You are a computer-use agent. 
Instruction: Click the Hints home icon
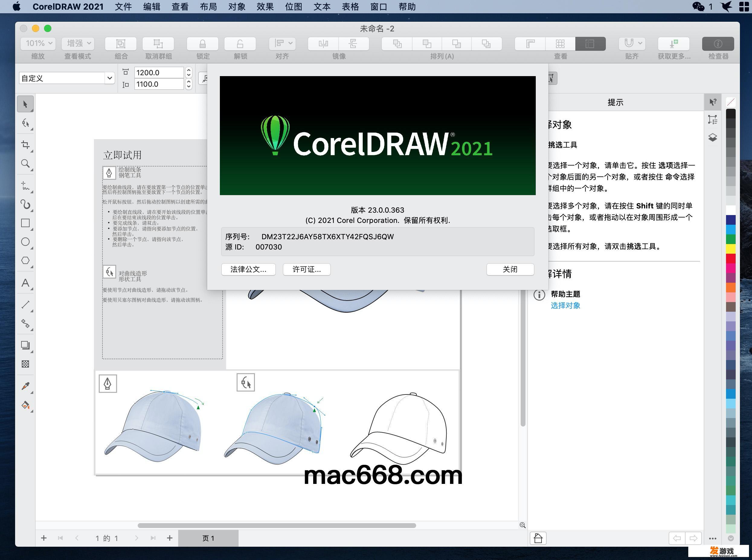[538, 538]
